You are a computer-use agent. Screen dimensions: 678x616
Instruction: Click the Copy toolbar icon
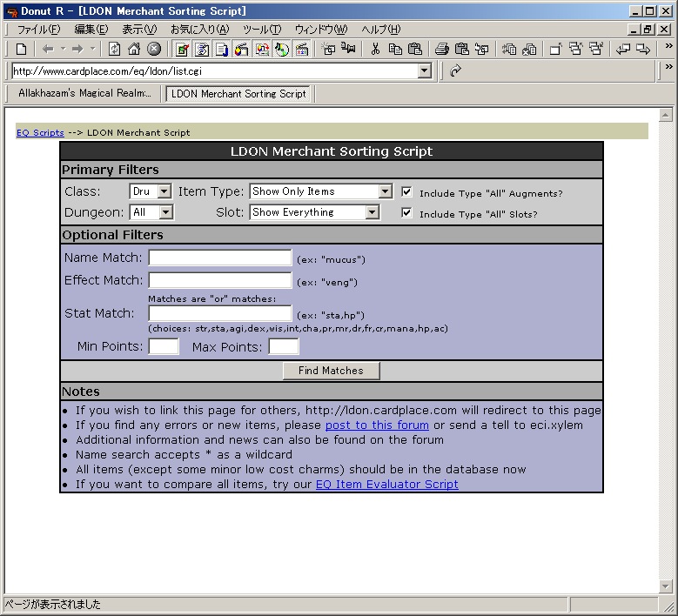pyautogui.click(x=395, y=50)
